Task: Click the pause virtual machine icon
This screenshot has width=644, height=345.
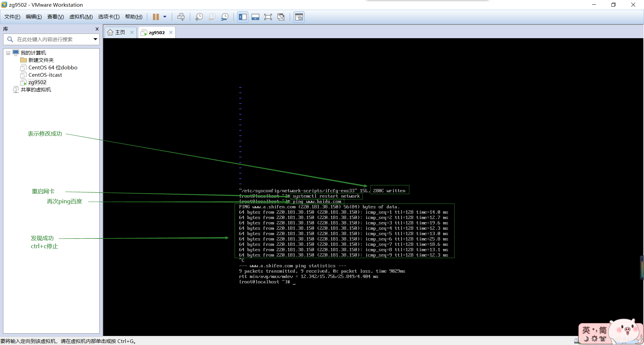Action: pyautogui.click(x=156, y=17)
